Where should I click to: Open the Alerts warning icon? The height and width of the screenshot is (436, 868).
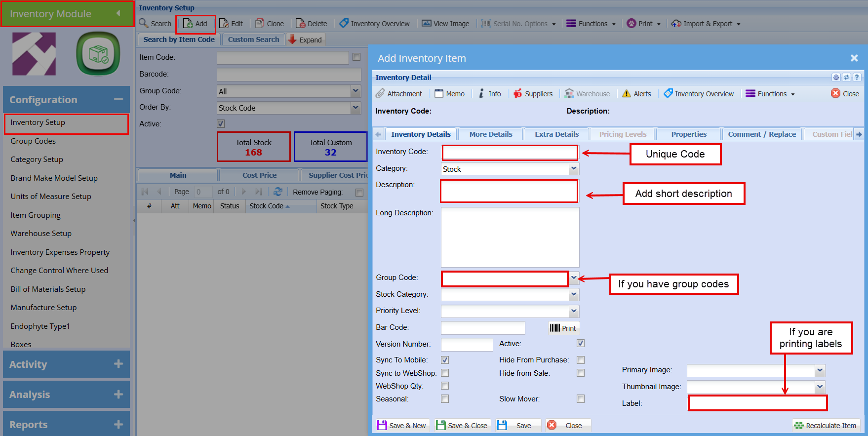tap(626, 94)
